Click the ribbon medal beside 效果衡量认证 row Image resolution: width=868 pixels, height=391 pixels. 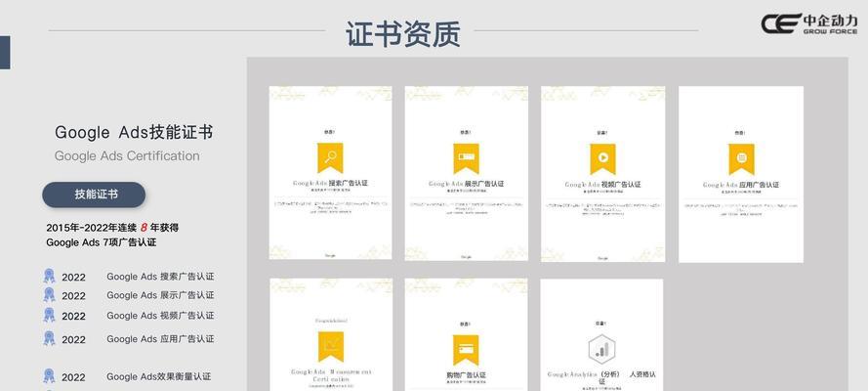point(49,376)
